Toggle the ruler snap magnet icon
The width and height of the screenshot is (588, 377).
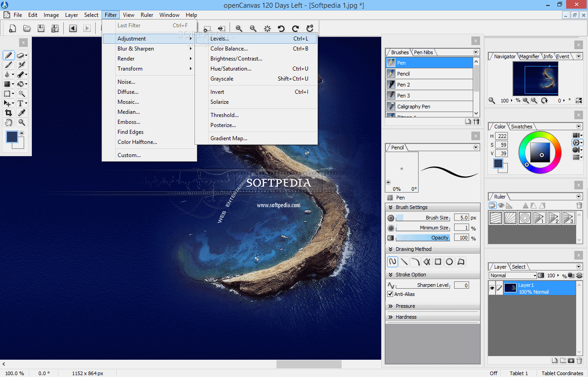493,205
